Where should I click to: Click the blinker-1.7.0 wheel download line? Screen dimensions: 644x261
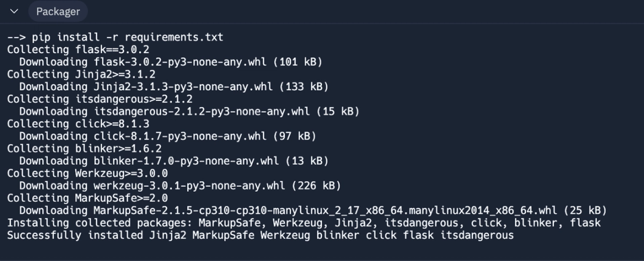(174, 161)
